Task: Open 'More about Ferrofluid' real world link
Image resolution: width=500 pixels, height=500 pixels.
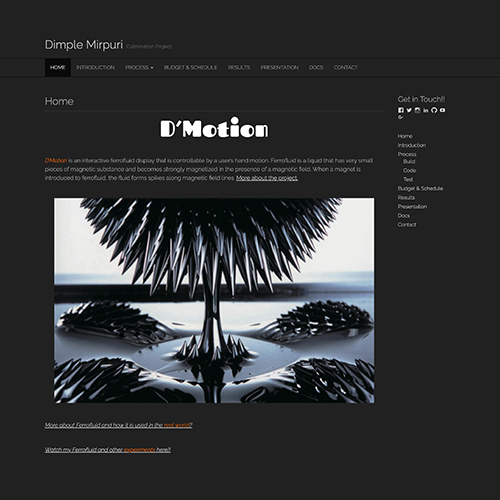Action: 118,425
